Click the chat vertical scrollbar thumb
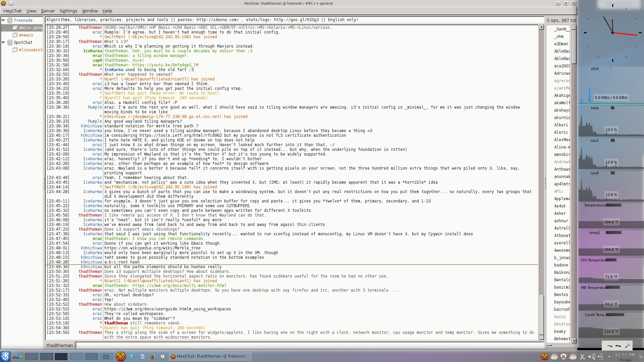Viewport: 644px width, 362px height. [x=541, y=314]
